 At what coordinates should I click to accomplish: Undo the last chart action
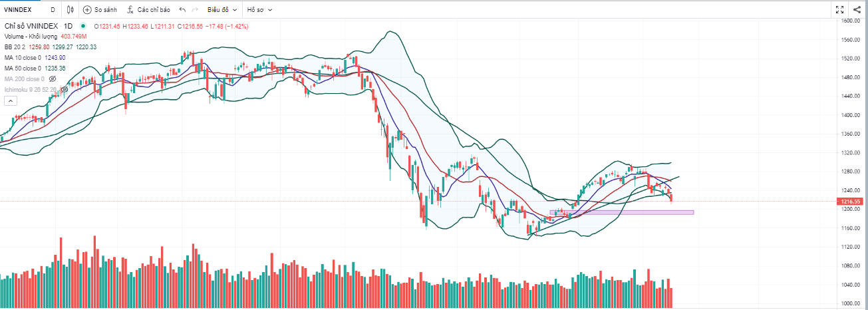182,10
